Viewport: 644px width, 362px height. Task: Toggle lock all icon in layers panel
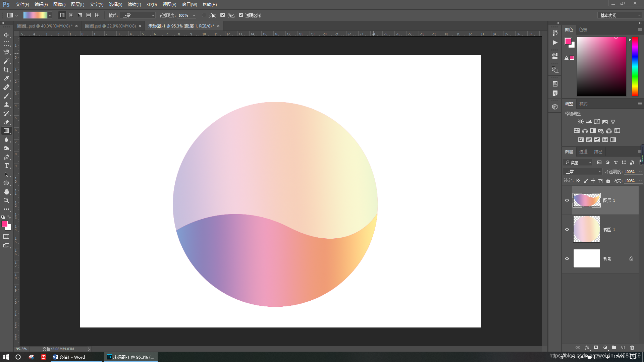[x=608, y=181]
